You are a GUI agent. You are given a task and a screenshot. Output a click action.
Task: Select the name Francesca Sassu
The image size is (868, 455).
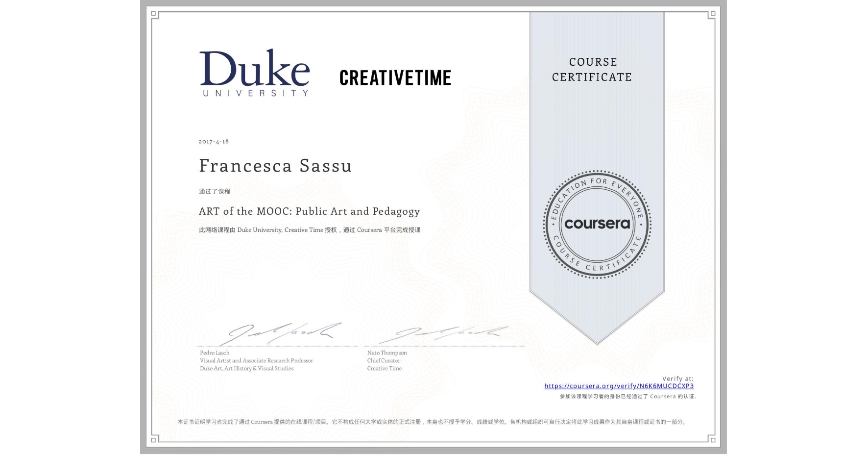click(x=275, y=166)
